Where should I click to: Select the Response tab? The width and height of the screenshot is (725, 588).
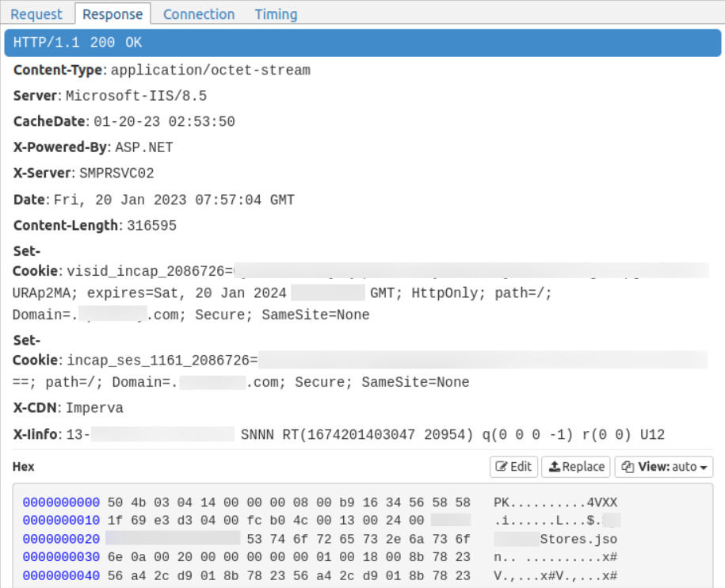pyautogui.click(x=113, y=14)
